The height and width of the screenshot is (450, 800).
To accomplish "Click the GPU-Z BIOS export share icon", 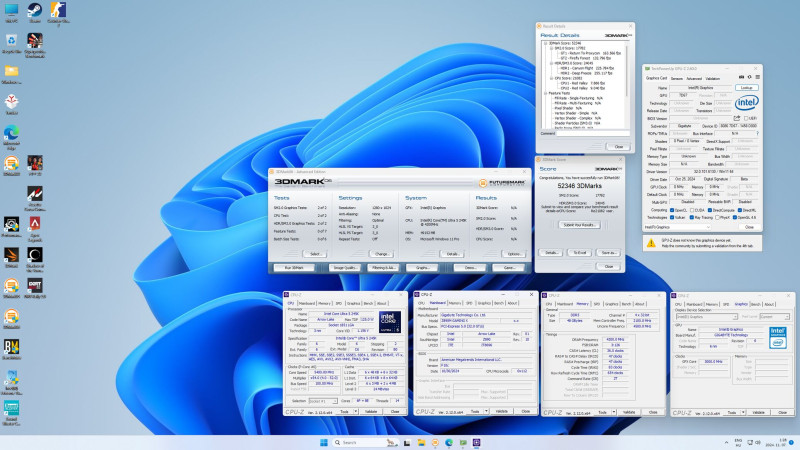I will [737, 118].
